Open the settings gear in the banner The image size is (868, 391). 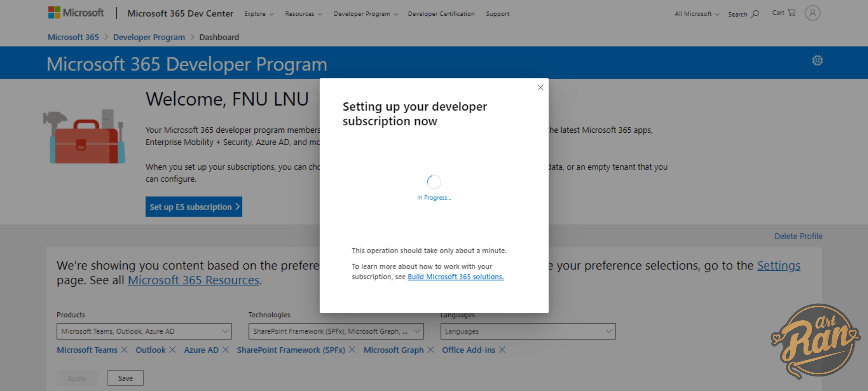(x=817, y=61)
